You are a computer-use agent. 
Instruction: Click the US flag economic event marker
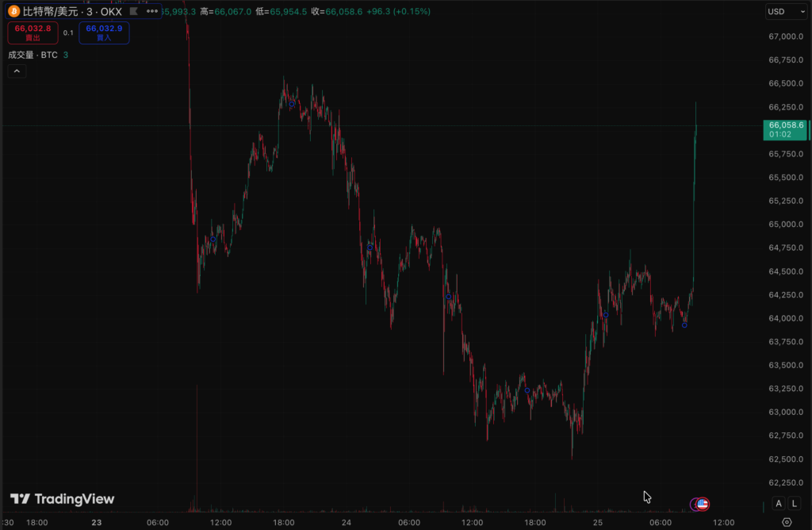(x=703, y=504)
